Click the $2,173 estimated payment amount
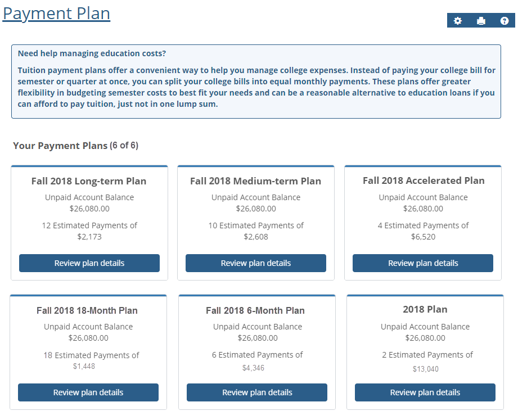Screen dimensions: 518x420 click(x=89, y=237)
